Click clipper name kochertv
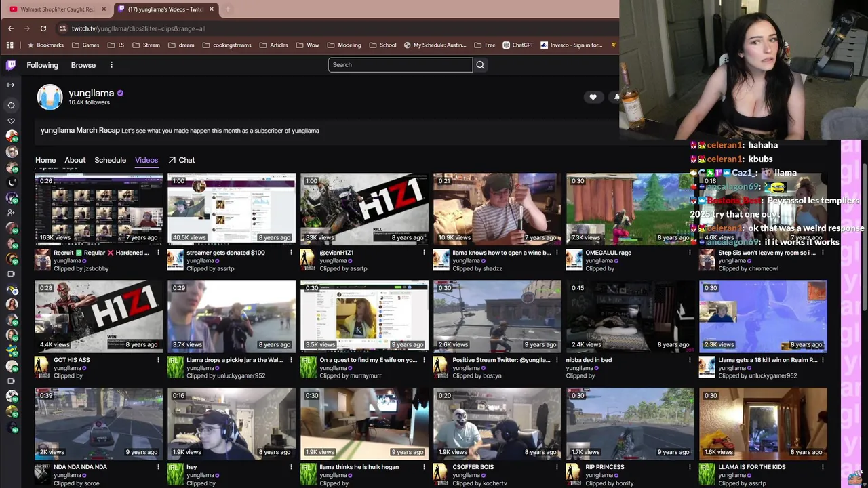The height and width of the screenshot is (488, 868). point(494,483)
